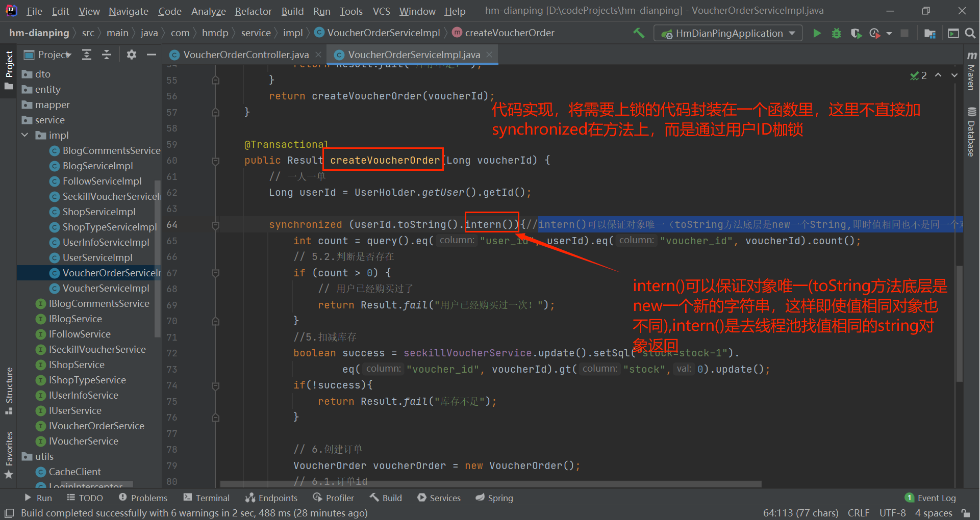Open the TODO tool window
The height and width of the screenshot is (520, 980).
(85, 498)
